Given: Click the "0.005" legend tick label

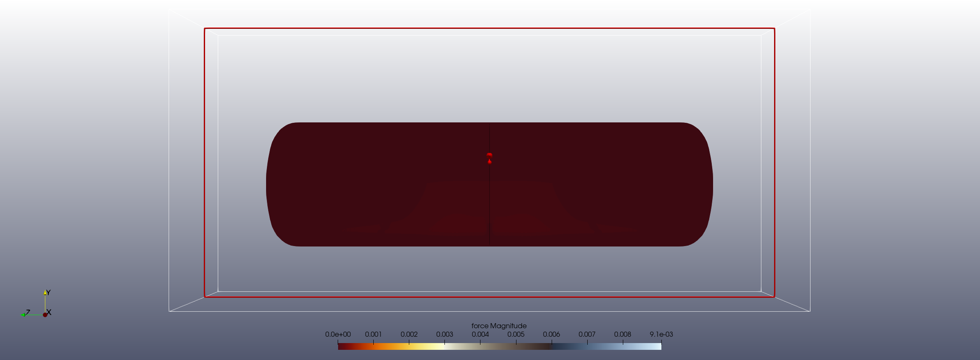Looking at the screenshot, I should point(516,334).
